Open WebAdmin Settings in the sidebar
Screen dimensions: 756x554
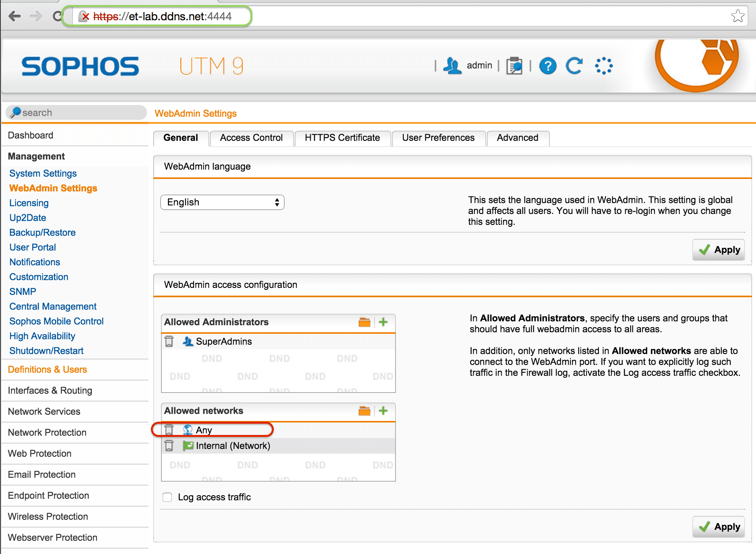[x=53, y=188]
